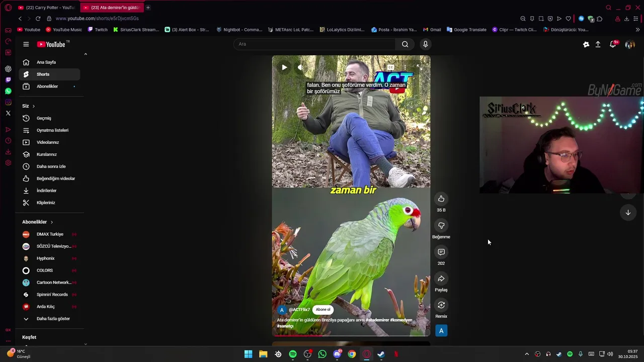
Task: Click the Ara search field
Action: [x=314, y=44]
